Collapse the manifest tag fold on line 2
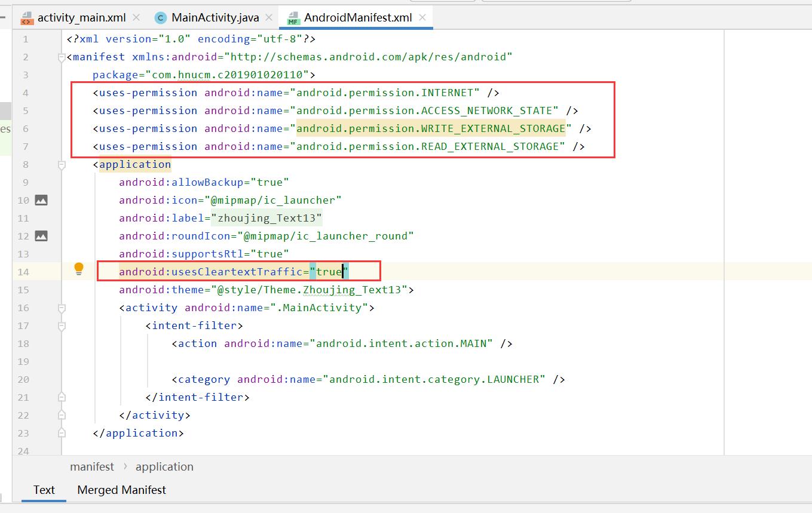 coord(62,57)
